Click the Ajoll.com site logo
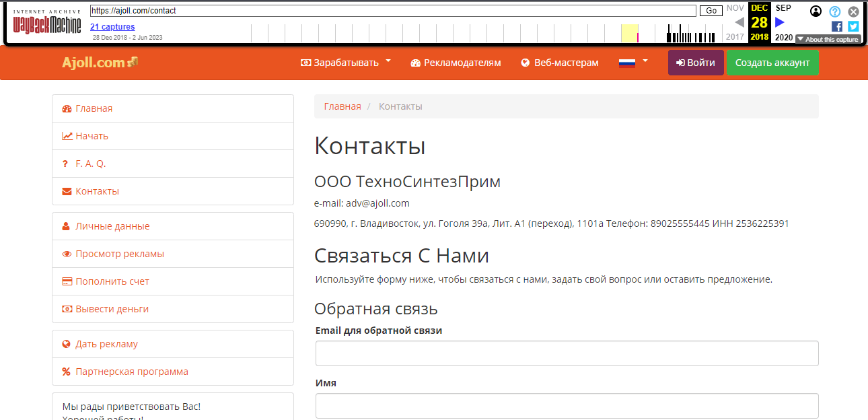The height and width of the screenshot is (420, 868). click(x=100, y=63)
